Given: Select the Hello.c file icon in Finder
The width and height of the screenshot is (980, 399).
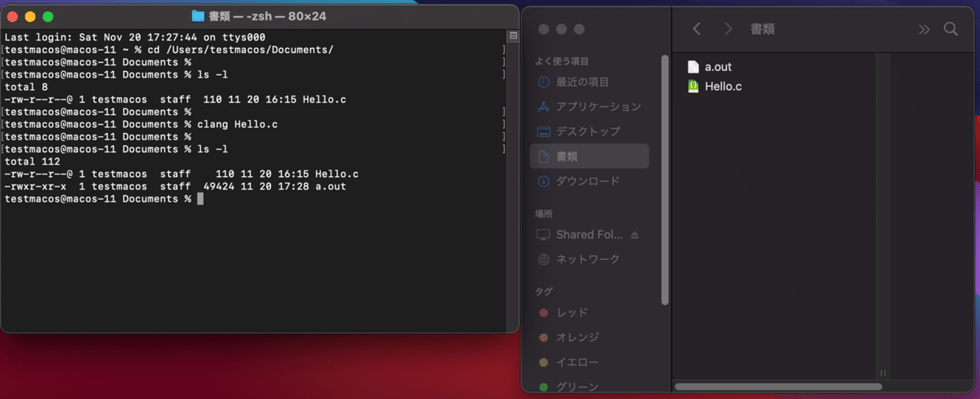Looking at the screenshot, I should (693, 86).
